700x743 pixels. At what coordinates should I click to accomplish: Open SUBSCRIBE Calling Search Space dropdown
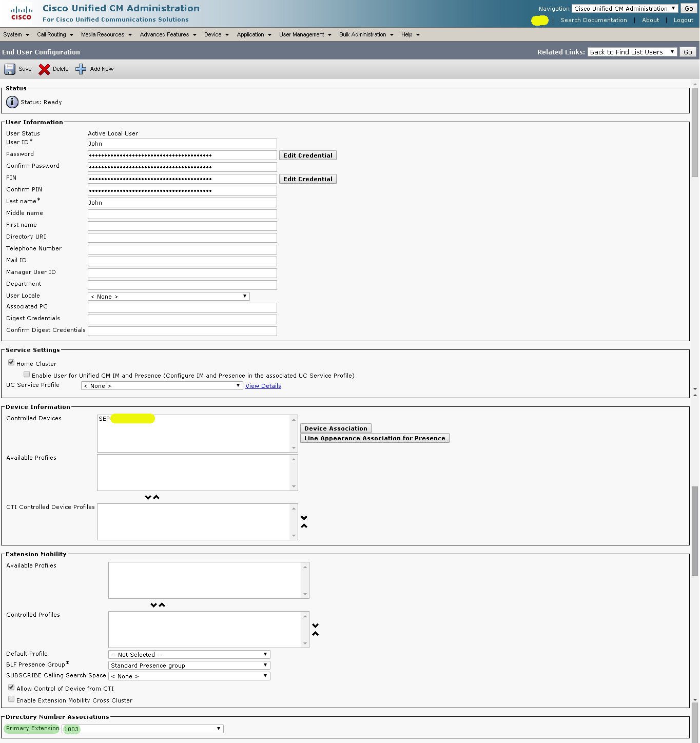click(189, 676)
